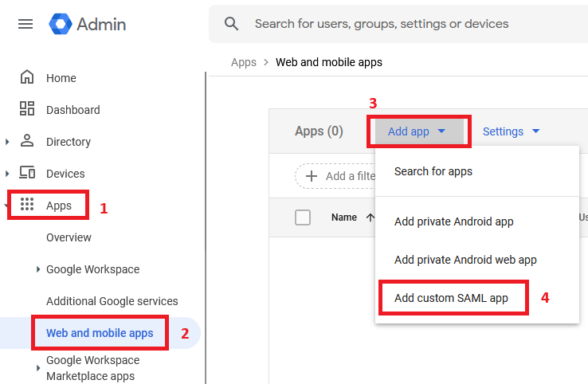Click the Home house icon
Viewport: 588px width, 384px height.
27,76
